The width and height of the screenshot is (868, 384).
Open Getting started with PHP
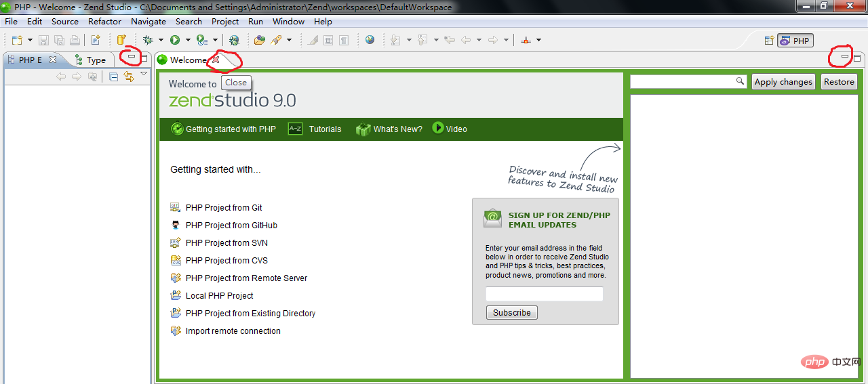(223, 129)
